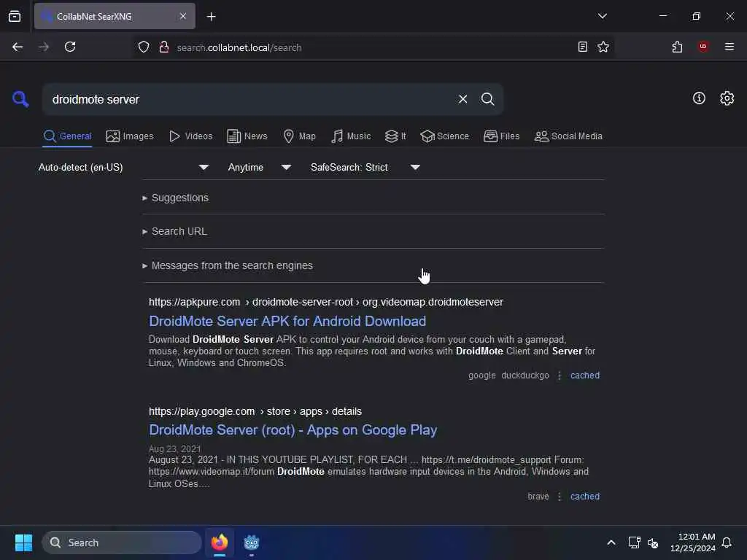This screenshot has width=747, height=560.
Task: Submit search with magnifier button
Action: 487,99
